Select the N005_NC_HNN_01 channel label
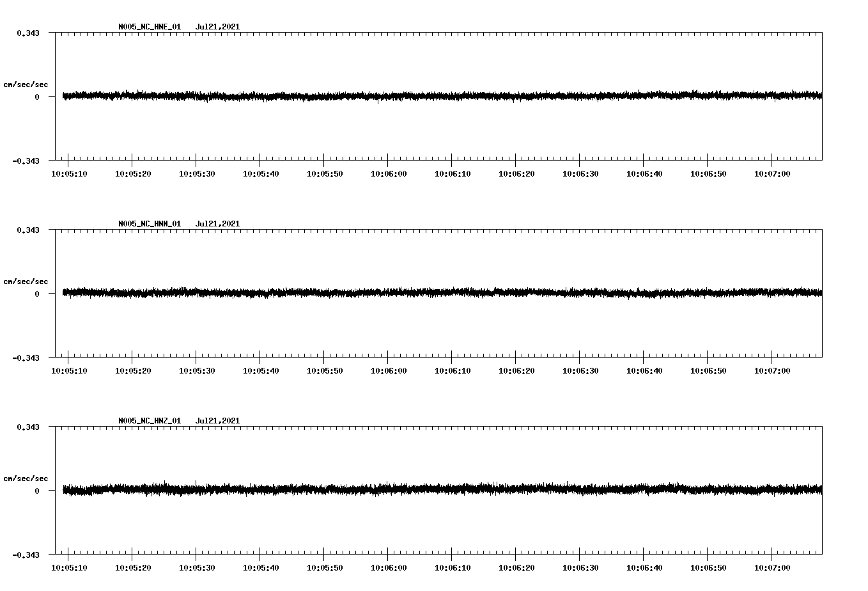This screenshot has height=591, width=868. click(149, 223)
